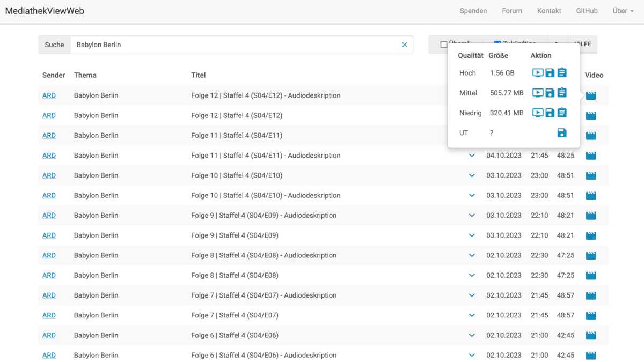The width and height of the screenshot is (644, 362).
Task: Expand details for Folge 11 Audiodeskription row
Action: click(x=472, y=156)
